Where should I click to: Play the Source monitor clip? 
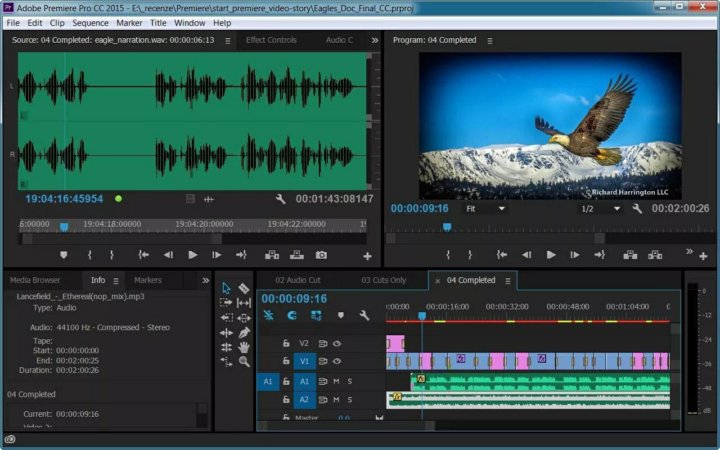pyautogui.click(x=193, y=255)
